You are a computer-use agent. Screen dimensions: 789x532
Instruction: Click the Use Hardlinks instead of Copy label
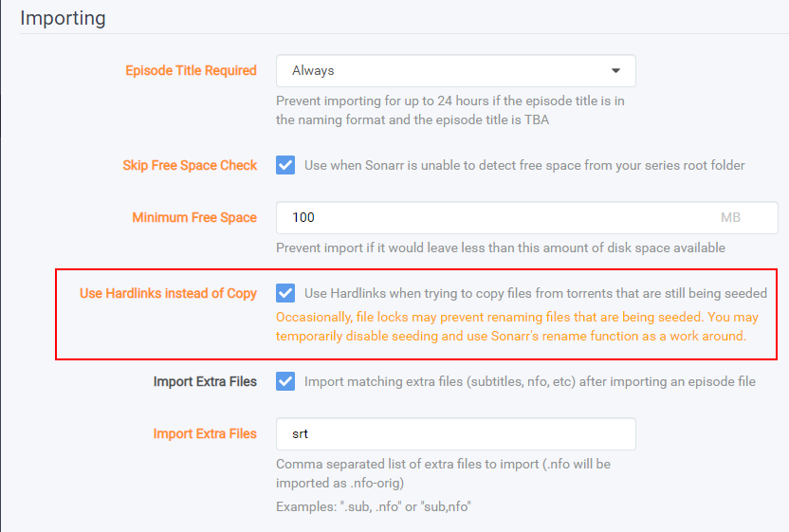pos(168,293)
